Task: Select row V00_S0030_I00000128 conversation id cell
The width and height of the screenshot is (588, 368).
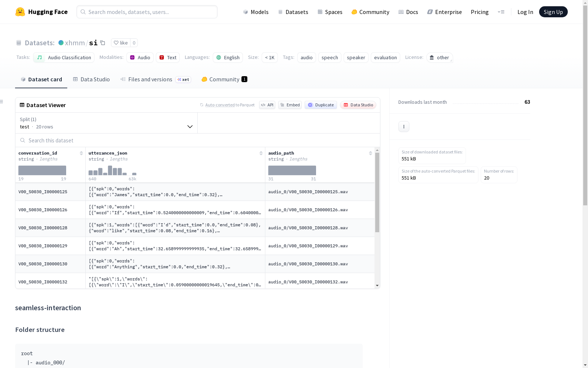Action: [x=50, y=228]
